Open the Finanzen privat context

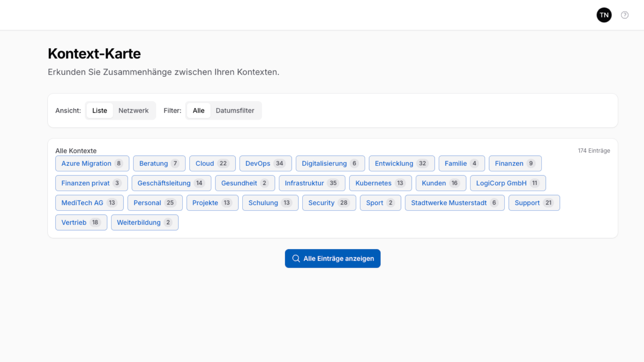point(91,183)
